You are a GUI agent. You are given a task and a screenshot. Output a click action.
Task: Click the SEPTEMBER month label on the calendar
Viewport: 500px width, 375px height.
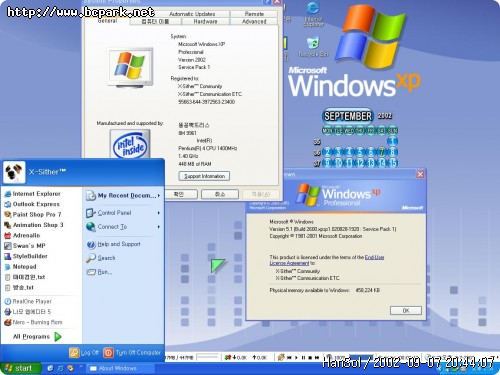(x=348, y=116)
